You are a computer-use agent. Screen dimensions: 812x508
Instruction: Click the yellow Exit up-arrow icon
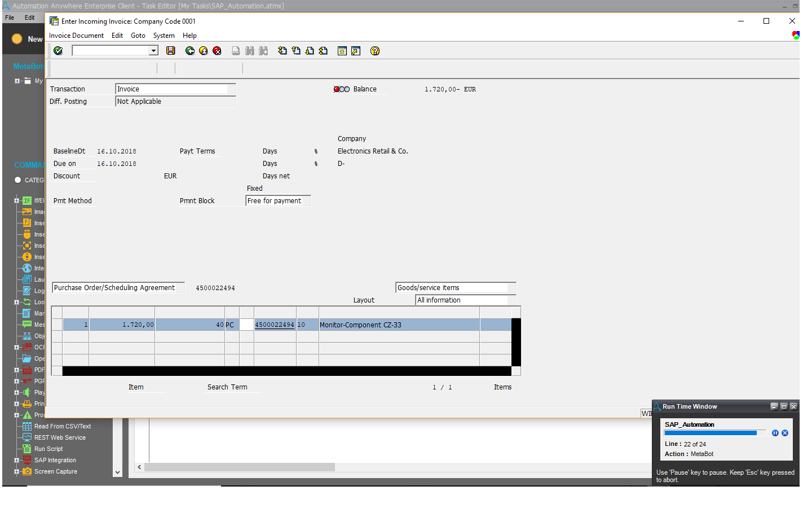204,51
